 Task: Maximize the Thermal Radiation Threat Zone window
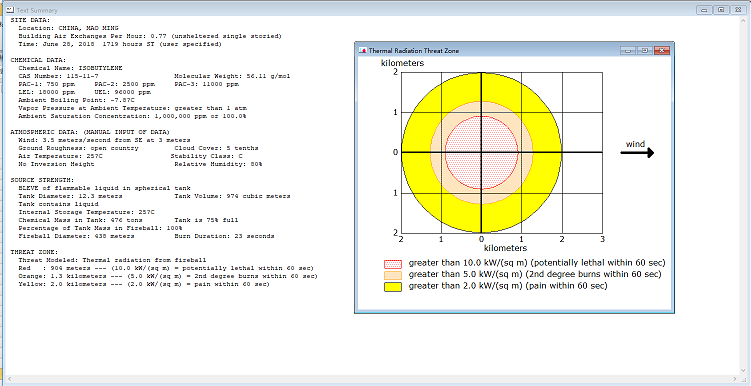coord(645,50)
